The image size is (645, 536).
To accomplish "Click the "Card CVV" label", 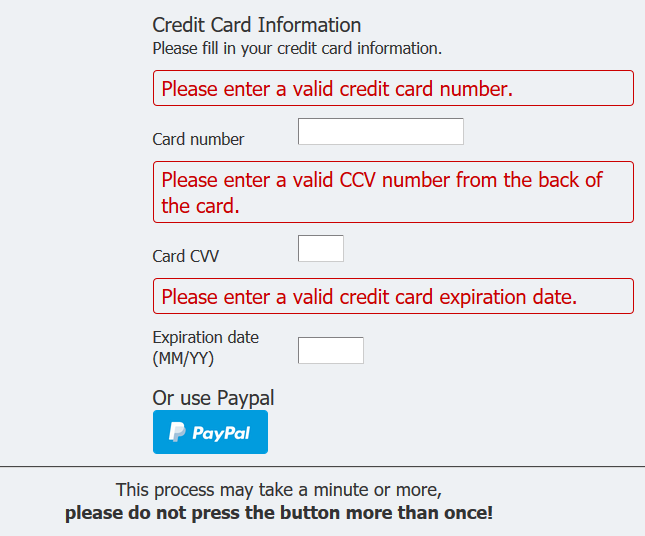I will tap(185, 256).
